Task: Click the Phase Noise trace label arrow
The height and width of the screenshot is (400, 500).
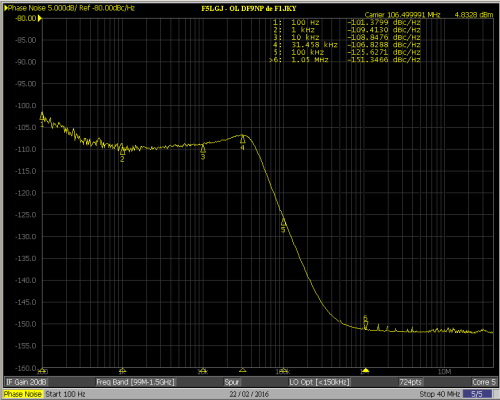Action: point(6,8)
